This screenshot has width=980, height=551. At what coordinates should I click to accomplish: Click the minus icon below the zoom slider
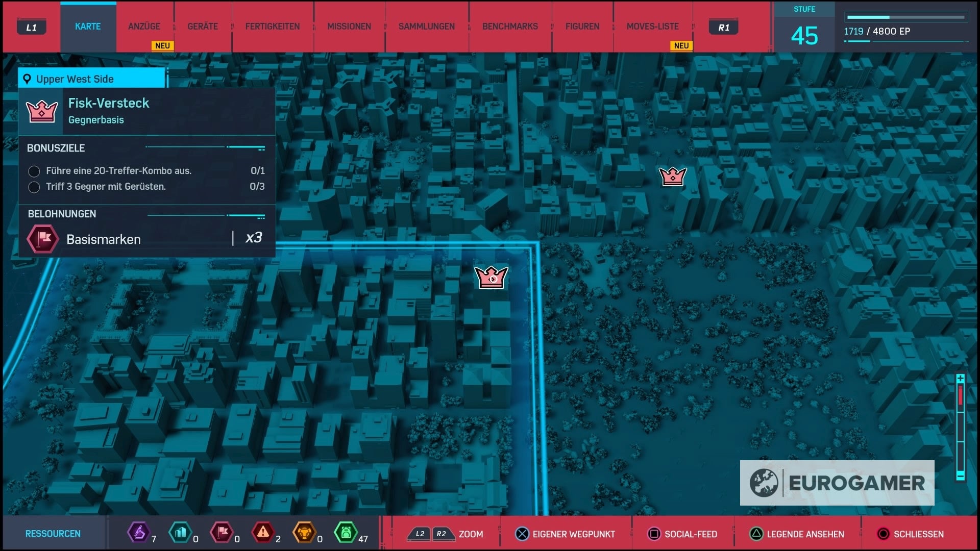[x=960, y=475]
